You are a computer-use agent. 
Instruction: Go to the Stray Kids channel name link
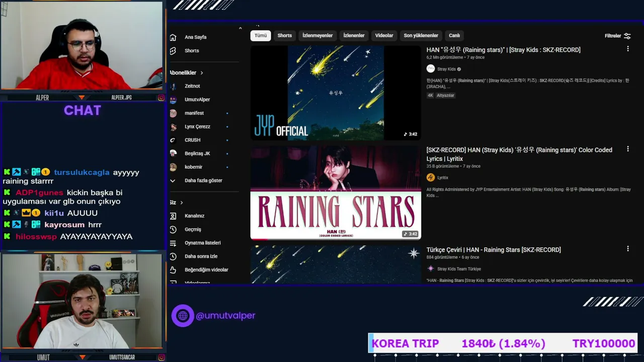point(446,69)
